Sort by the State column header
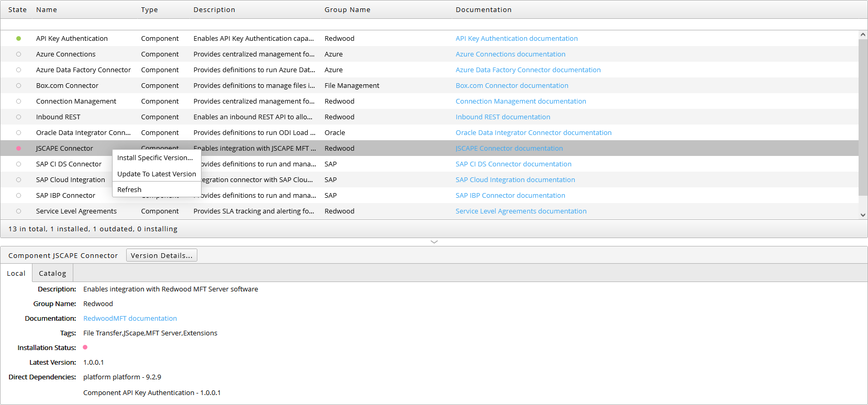 click(x=17, y=9)
